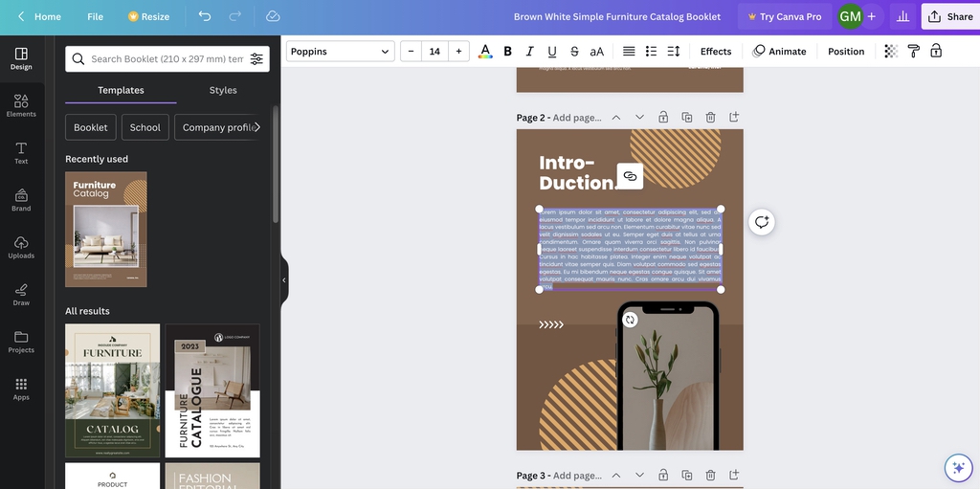Image resolution: width=980 pixels, height=489 pixels.
Task: Switch to the Styles tab
Action: coord(223,90)
